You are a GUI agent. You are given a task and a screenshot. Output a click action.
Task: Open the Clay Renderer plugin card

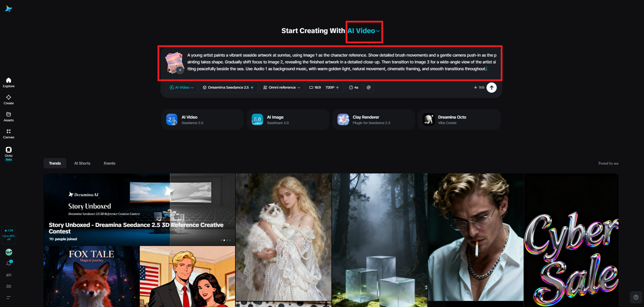tap(374, 120)
